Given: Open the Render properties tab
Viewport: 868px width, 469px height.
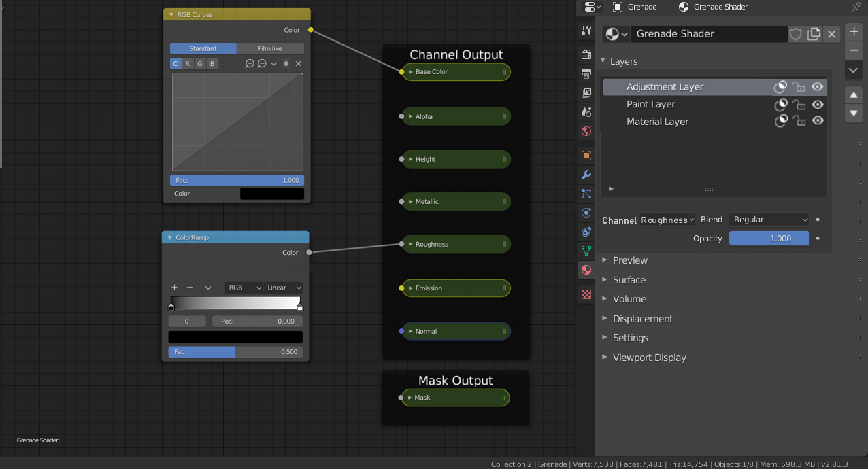Looking at the screenshot, I should pyautogui.click(x=586, y=54).
